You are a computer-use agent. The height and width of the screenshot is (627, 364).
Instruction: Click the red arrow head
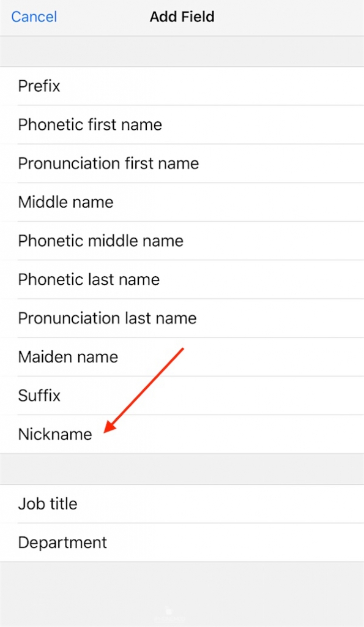point(110,427)
